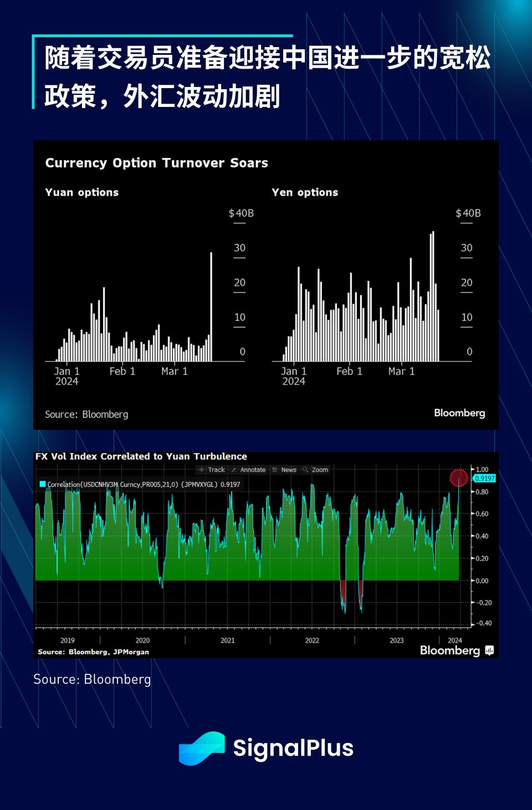This screenshot has width=532, height=810.
Task: Click the Track crosshair icon
Action: (202, 470)
